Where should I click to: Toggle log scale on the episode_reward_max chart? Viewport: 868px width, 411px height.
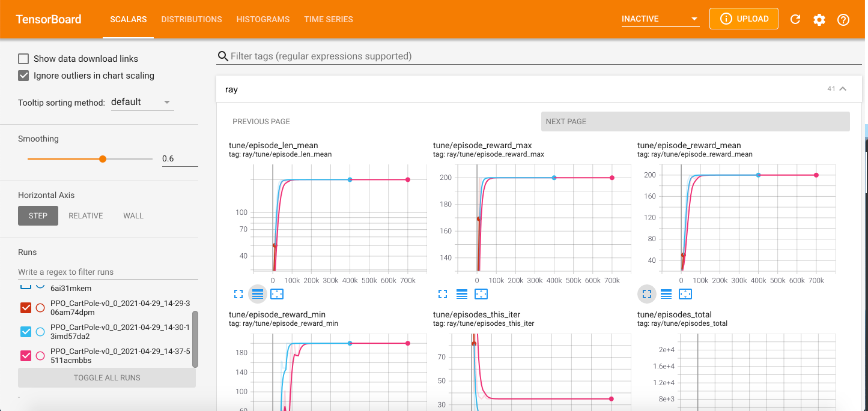[462, 294]
